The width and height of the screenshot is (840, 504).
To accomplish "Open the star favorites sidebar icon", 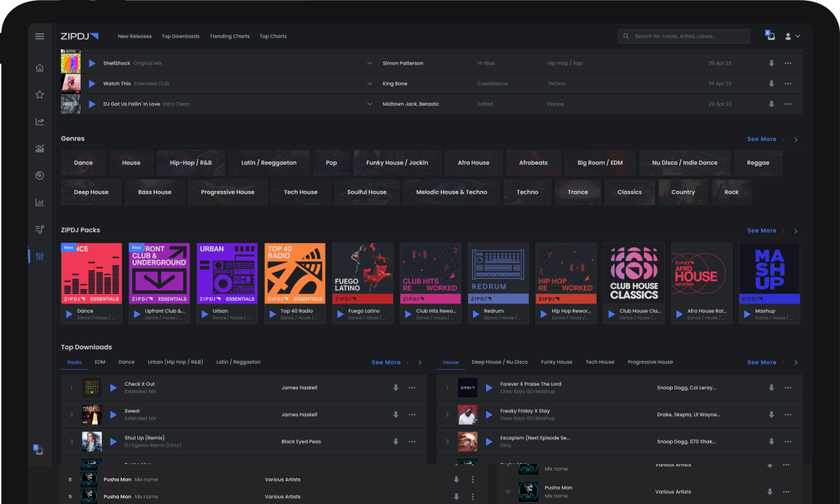I will click(x=40, y=95).
